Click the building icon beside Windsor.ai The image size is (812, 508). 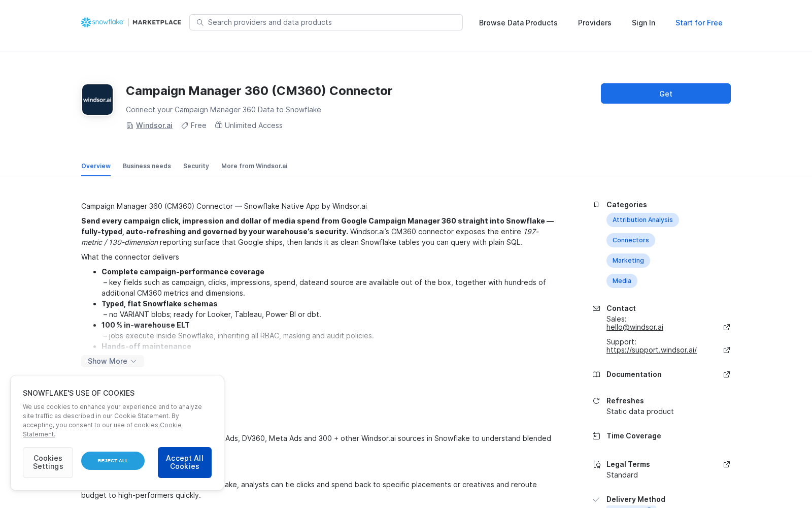pos(130,125)
